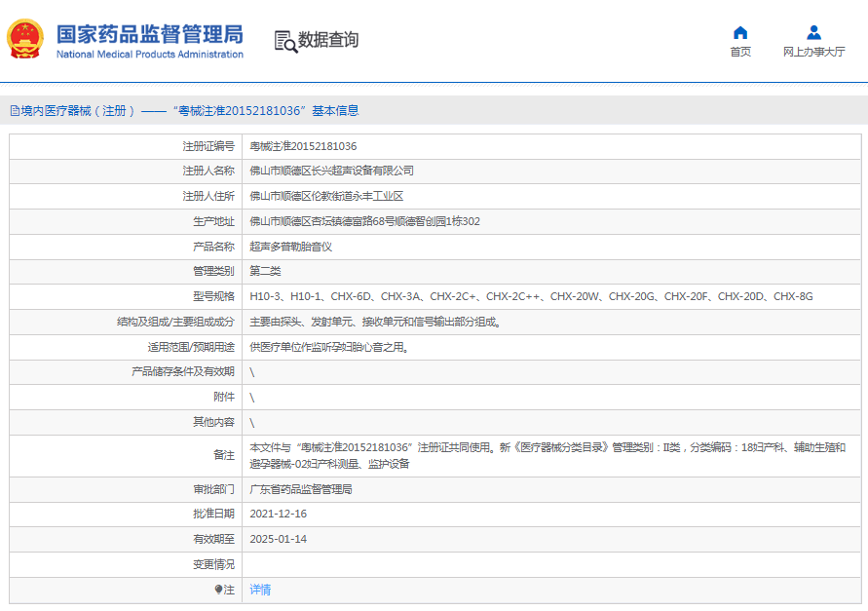This screenshot has height=611, width=868.
Task: Click the 首页 label
Action: point(740,52)
